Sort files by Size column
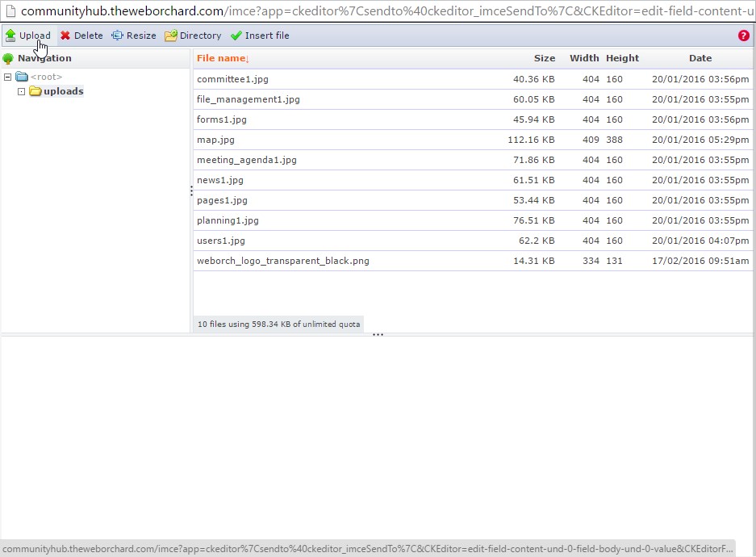This screenshot has height=557, width=756. [x=545, y=58]
